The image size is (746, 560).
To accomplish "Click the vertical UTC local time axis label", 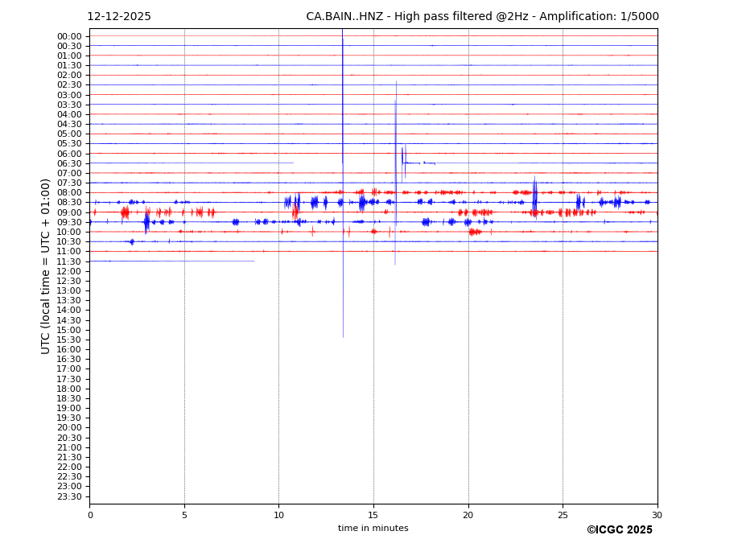I will [46, 266].
